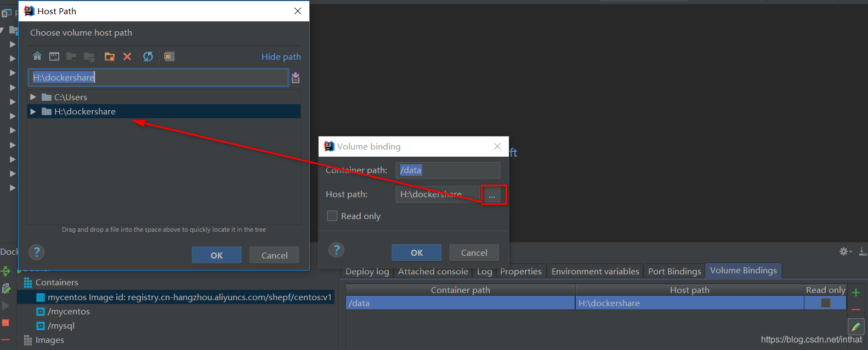Start container with grey play icon
The width and height of the screenshot is (868, 350).
(6, 306)
